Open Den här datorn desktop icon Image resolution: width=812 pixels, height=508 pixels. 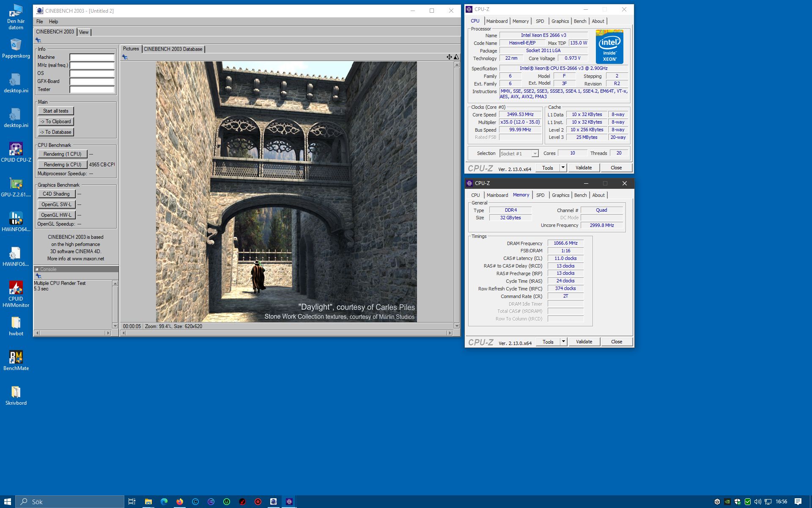click(16, 17)
